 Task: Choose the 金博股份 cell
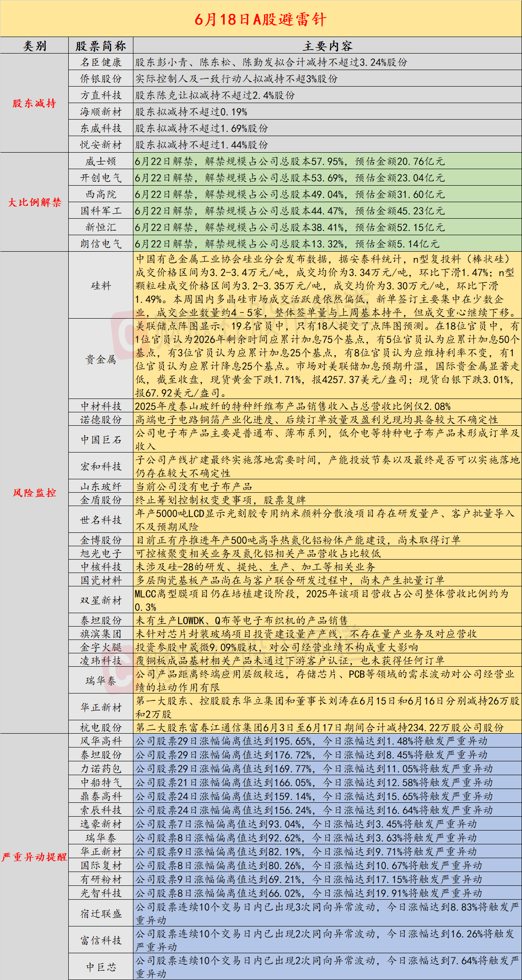click(101, 540)
